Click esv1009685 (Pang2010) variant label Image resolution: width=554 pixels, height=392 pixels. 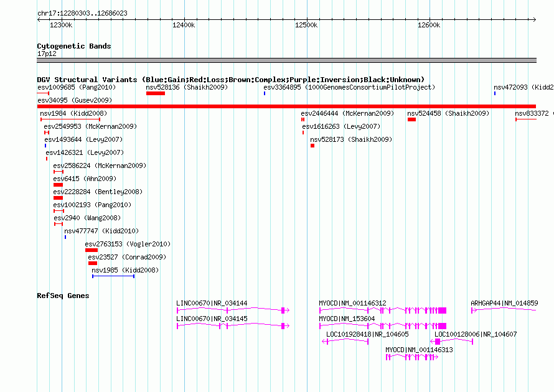pos(77,87)
